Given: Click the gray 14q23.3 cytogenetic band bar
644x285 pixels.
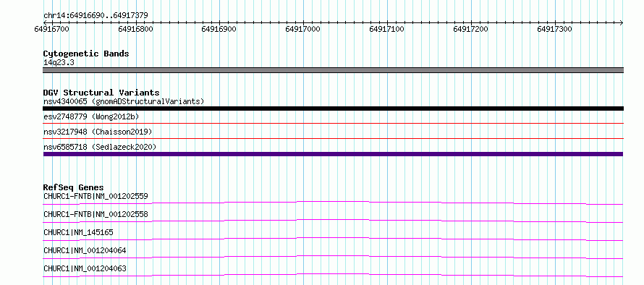Looking at the screenshot, I should pyautogui.click(x=333, y=70).
